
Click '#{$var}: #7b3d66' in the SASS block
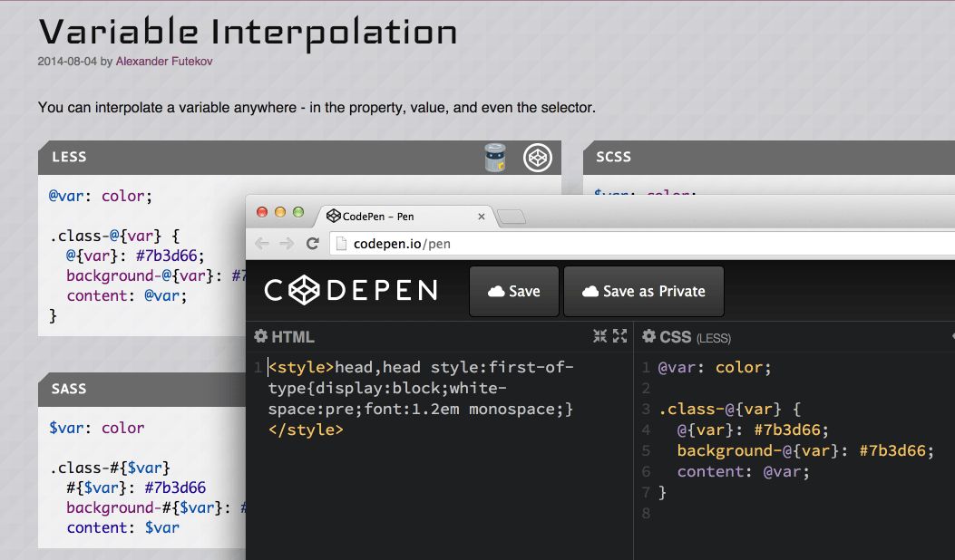(136, 488)
